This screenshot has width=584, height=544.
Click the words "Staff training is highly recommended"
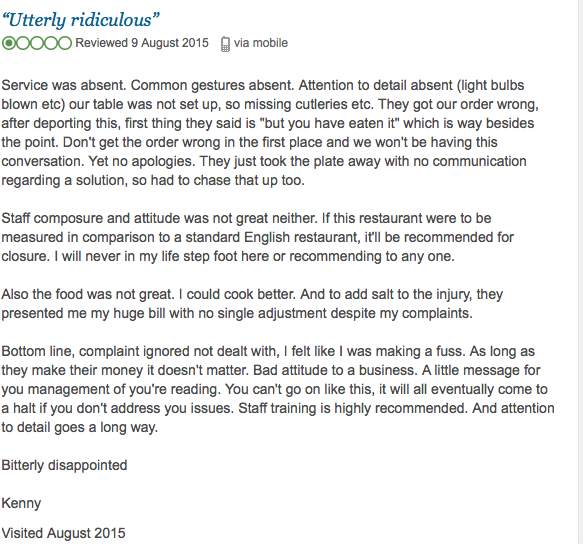point(352,408)
